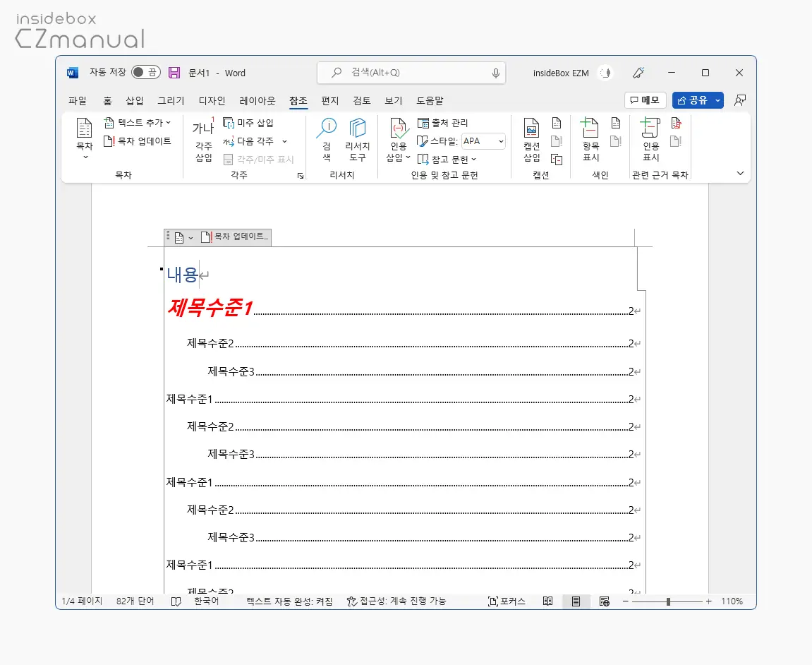This screenshot has width=812, height=665.
Task: Open the 스타일 APA combo box
Action: click(x=483, y=141)
